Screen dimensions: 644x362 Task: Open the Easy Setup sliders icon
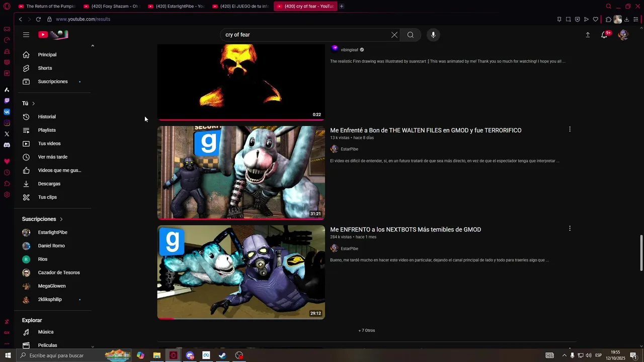(636, 19)
